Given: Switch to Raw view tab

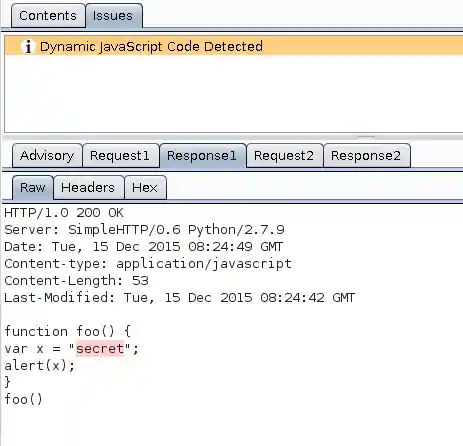Looking at the screenshot, I should [33, 188].
